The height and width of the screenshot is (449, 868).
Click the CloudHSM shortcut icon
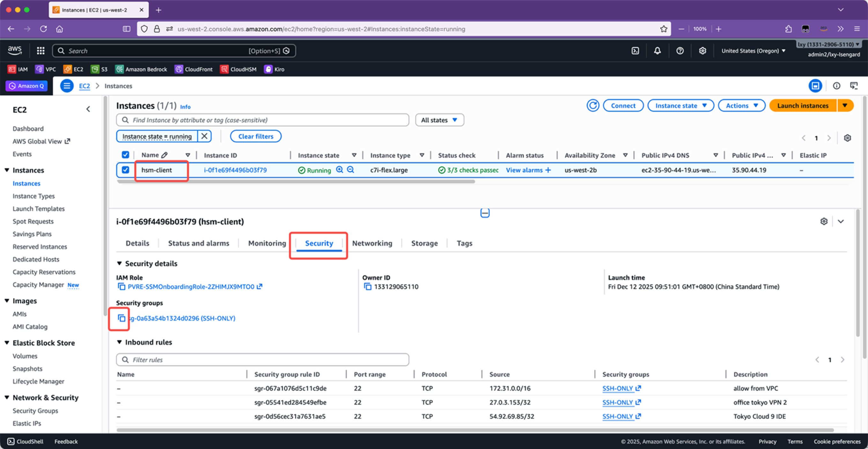(224, 69)
